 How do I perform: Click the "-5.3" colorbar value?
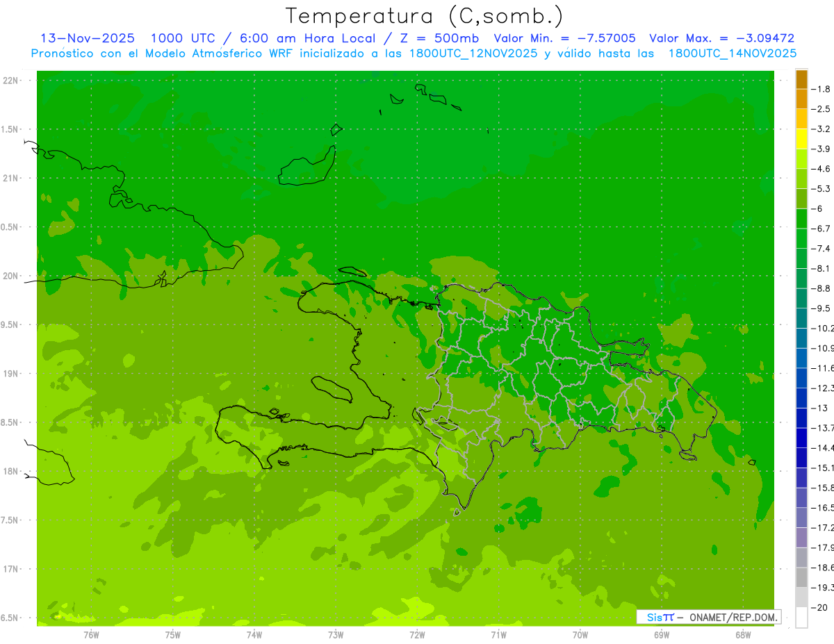821,188
